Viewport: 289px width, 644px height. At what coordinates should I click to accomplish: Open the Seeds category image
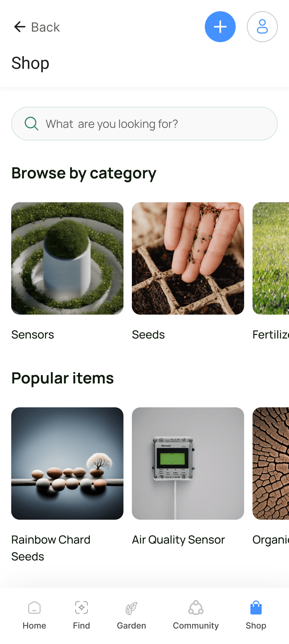pyautogui.click(x=188, y=258)
